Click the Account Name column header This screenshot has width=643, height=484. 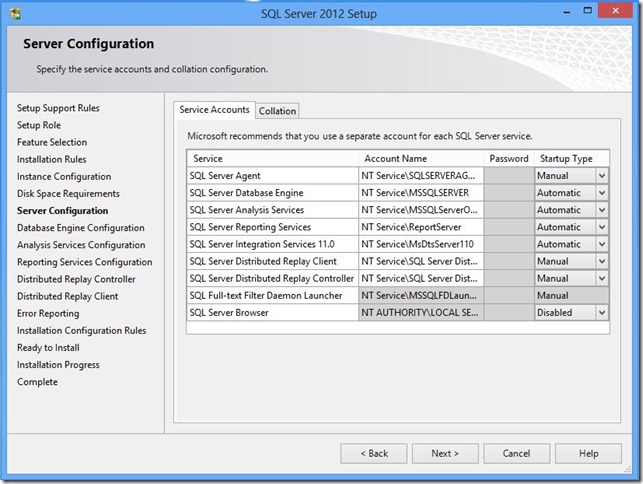[x=421, y=158]
